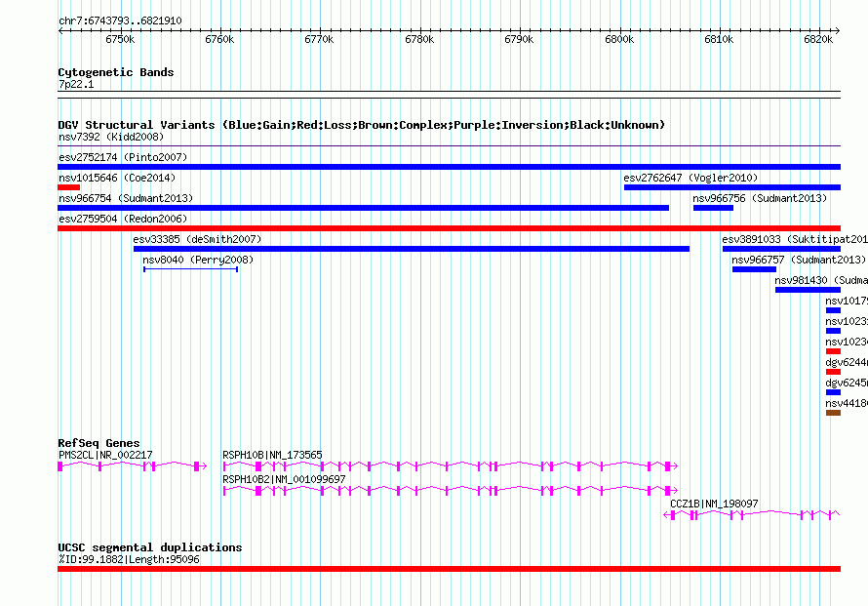Open CCZ1B|NM_198097 gene label
This screenshot has height=606, width=868.
point(714,504)
